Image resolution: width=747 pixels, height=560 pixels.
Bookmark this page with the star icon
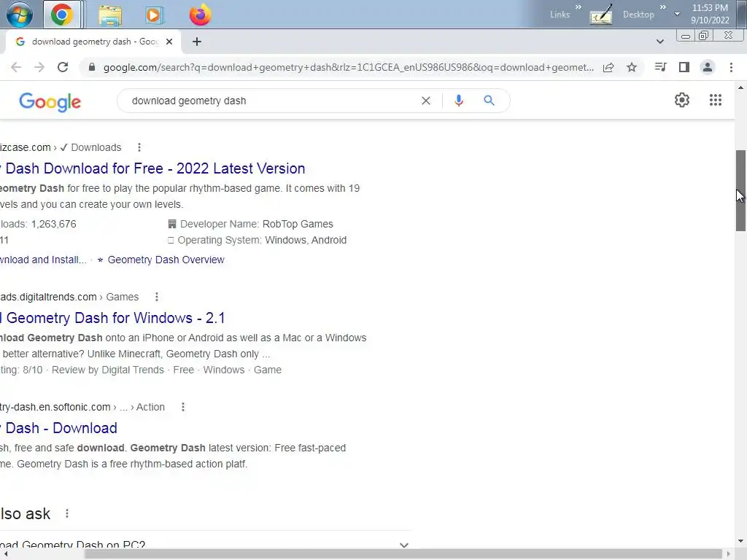coord(632,67)
